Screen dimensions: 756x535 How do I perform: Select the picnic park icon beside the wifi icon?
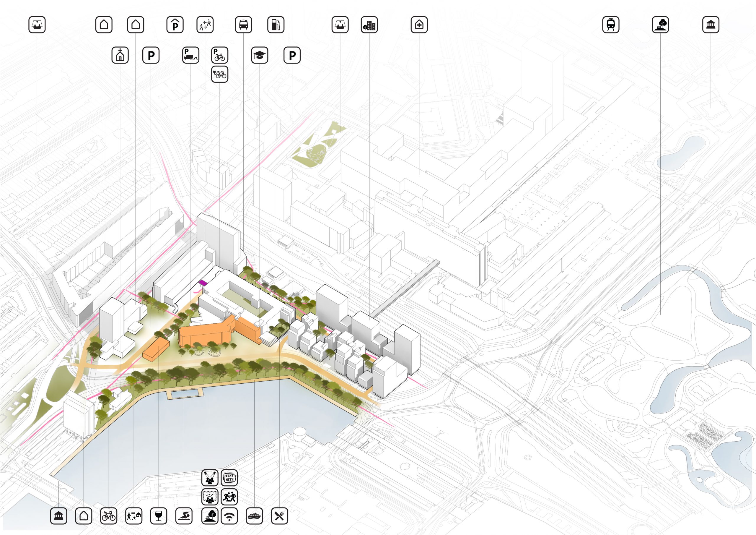[210, 516]
